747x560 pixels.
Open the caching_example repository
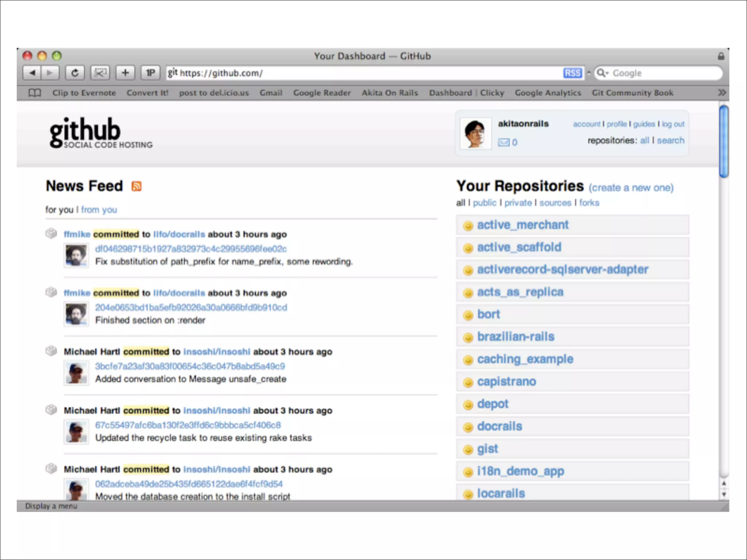click(525, 359)
